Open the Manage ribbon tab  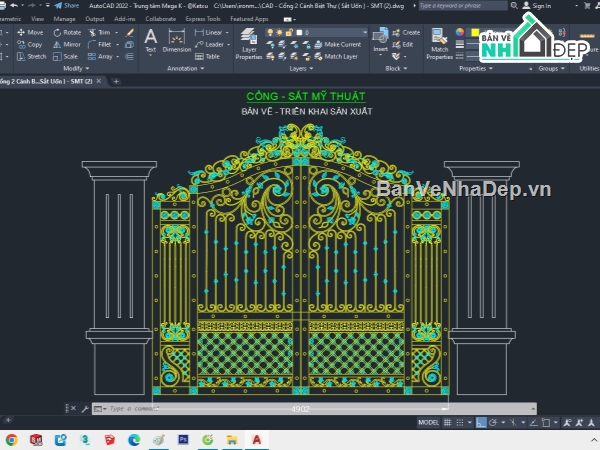[x=64, y=19]
